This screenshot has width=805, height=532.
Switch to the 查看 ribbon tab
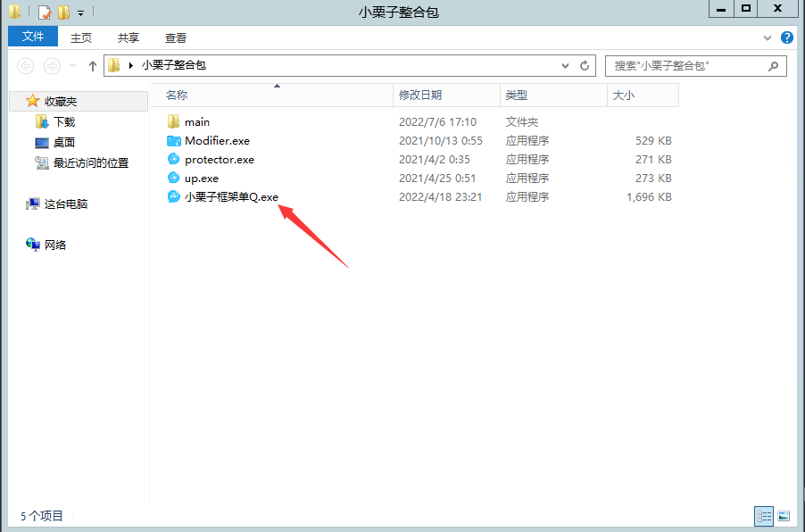[176, 38]
